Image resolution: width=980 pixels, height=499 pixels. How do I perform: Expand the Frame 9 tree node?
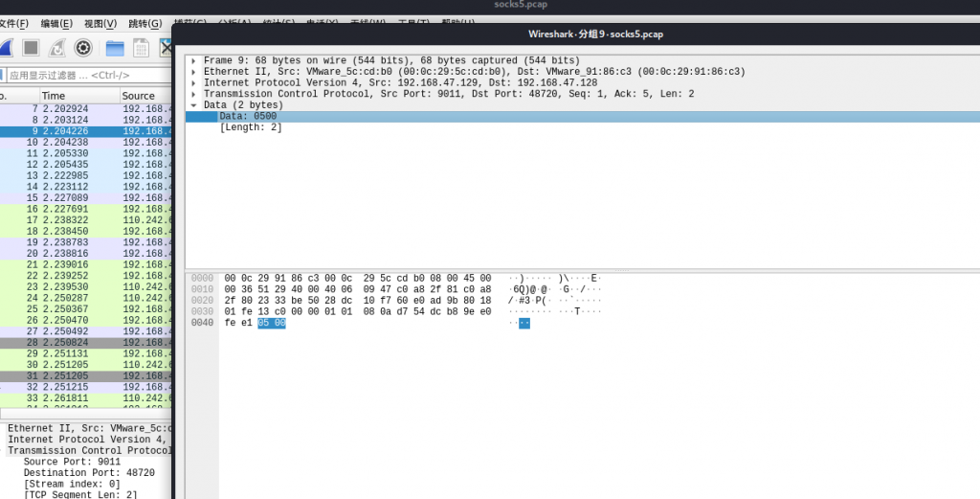click(x=193, y=60)
